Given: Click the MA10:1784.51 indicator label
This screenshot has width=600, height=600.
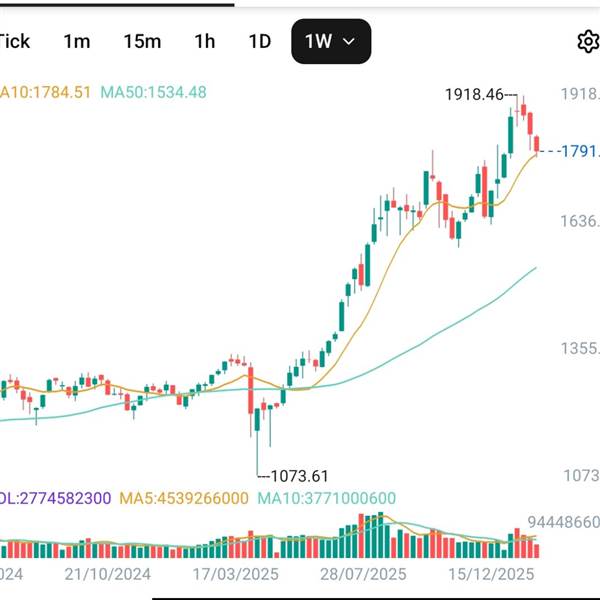Looking at the screenshot, I should pos(46,92).
